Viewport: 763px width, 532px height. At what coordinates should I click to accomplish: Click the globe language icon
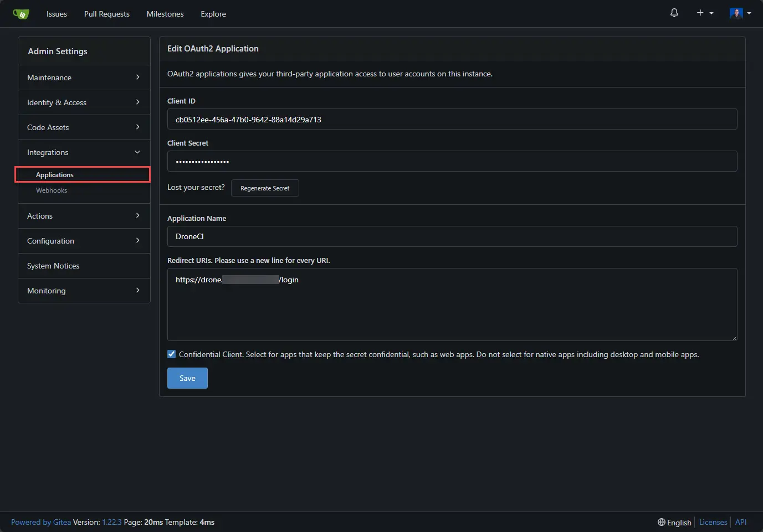(x=661, y=522)
